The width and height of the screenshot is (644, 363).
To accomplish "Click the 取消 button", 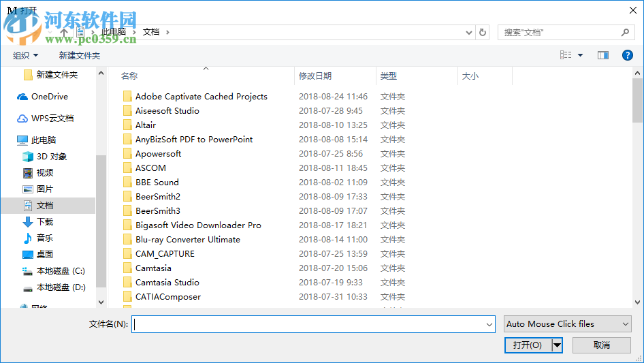I will click(601, 345).
